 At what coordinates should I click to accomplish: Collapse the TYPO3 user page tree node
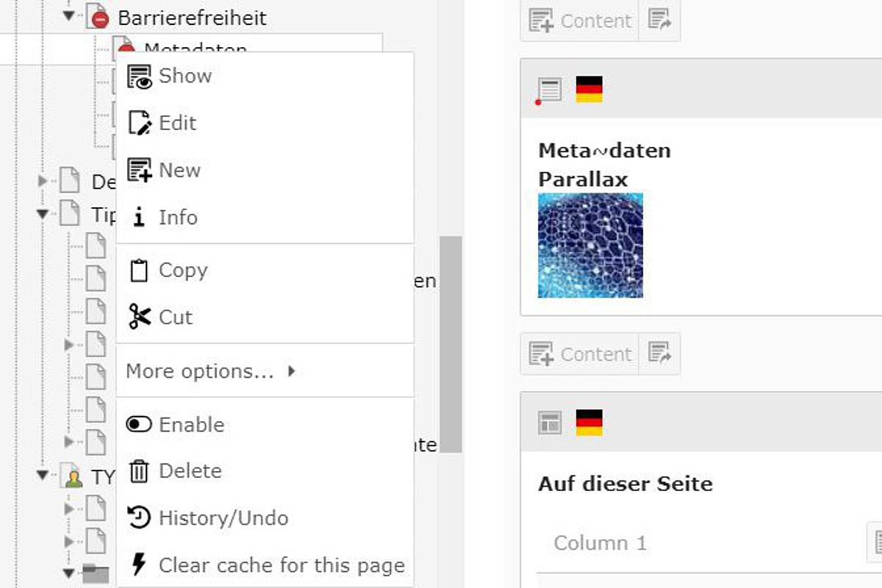(43, 478)
